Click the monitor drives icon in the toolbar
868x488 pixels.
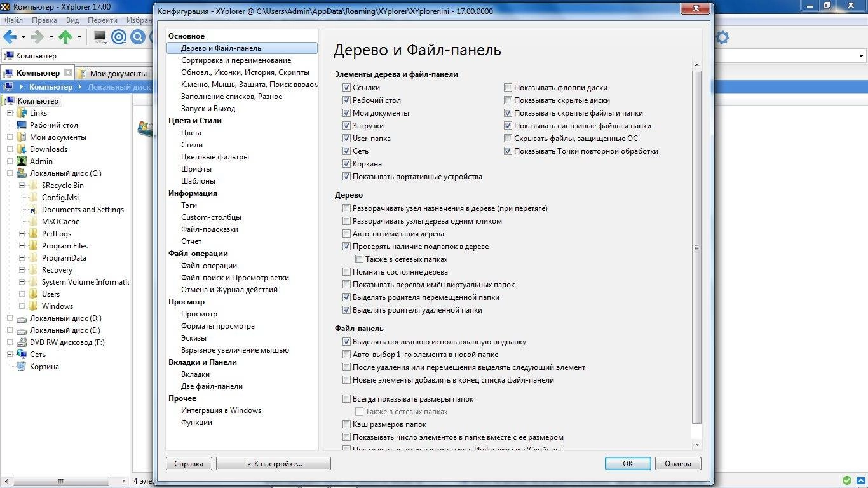pyautogui.click(x=100, y=37)
